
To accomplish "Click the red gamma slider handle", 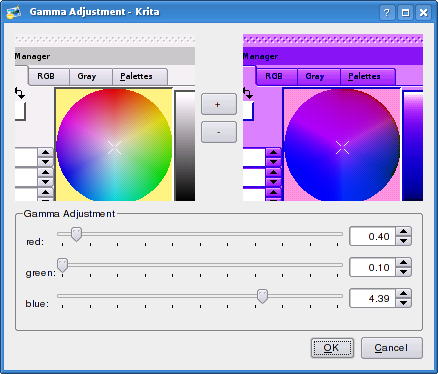I will (x=76, y=234).
